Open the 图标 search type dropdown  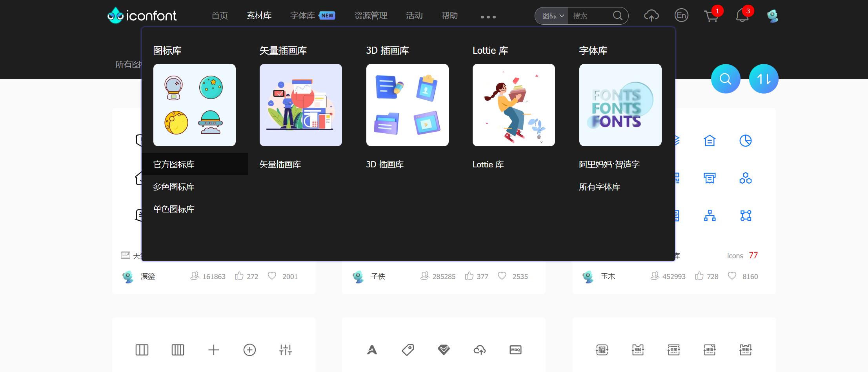tap(552, 16)
